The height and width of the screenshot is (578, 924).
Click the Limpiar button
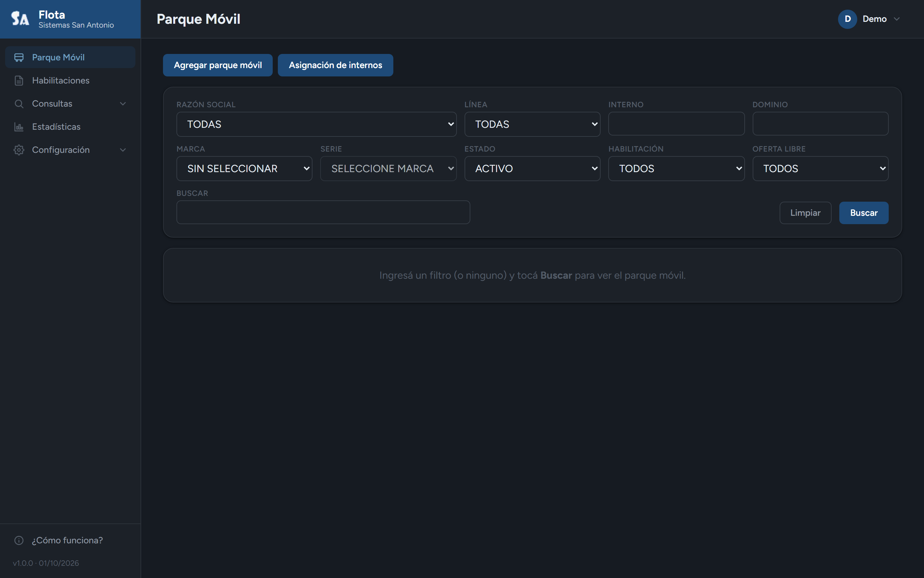(x=805, y=213)
